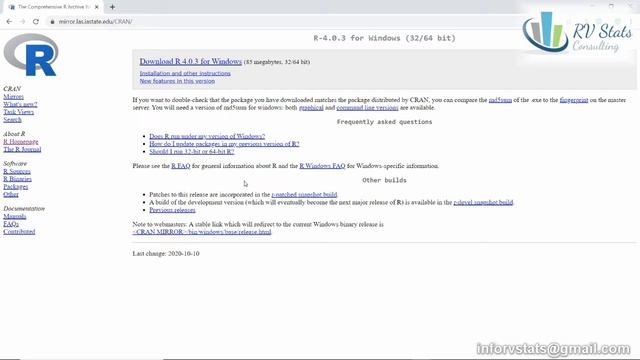Click 'Other builds' heading

384,180
